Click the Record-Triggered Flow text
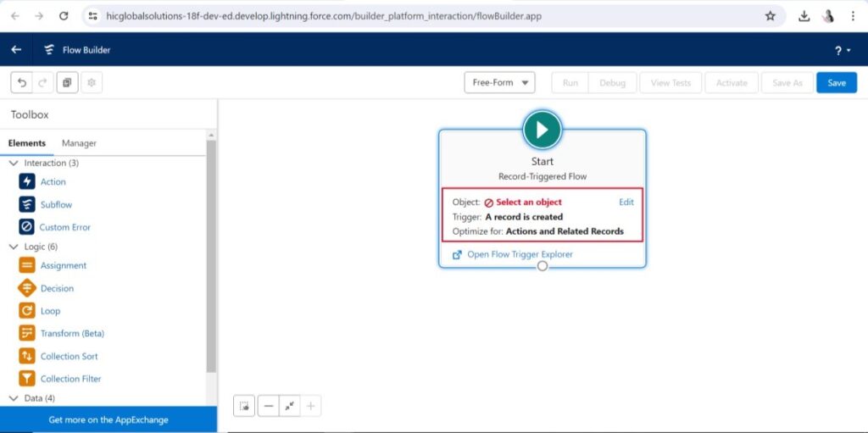The height and width of the screenshot is (433, 868). (x=542, y=176)
